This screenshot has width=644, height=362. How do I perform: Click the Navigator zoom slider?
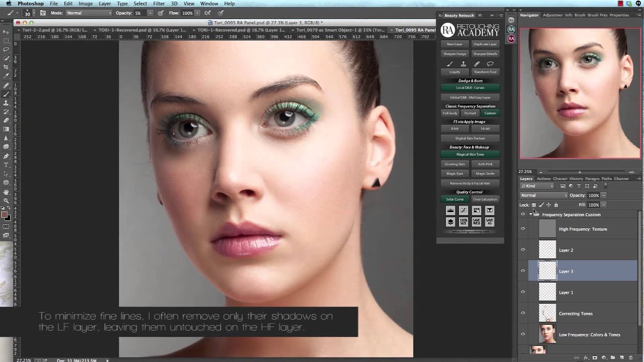(579, 172)
